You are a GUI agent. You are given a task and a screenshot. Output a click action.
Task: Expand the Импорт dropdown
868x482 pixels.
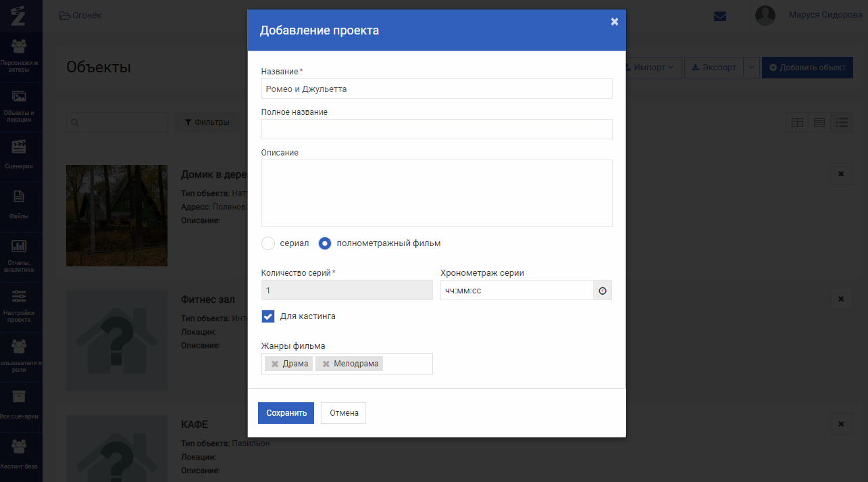[648, 68]
